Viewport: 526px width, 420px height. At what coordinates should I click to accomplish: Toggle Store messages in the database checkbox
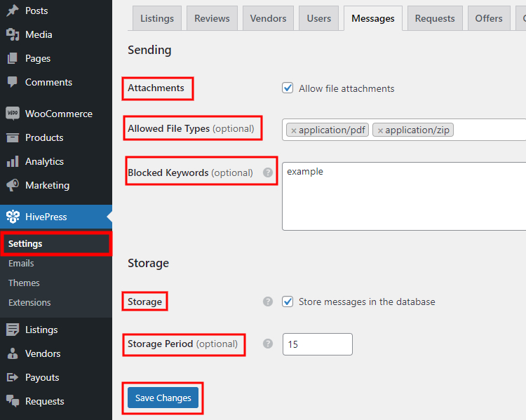coord(288,302)
